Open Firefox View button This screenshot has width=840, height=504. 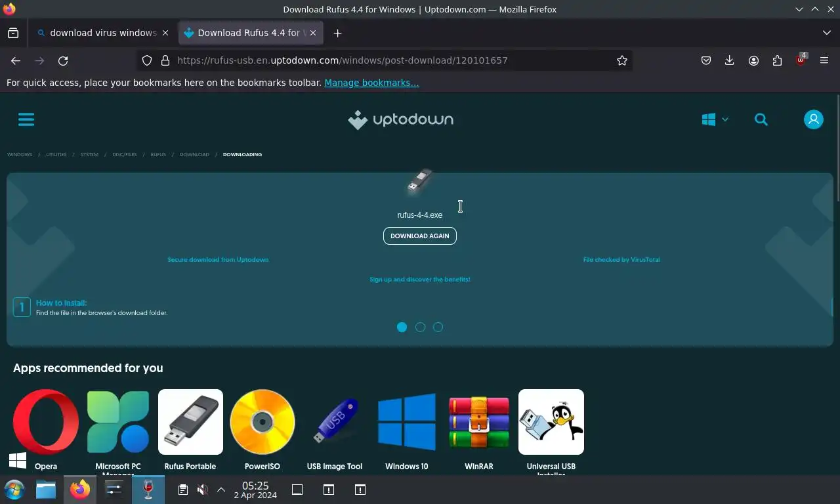click(13, 33)
